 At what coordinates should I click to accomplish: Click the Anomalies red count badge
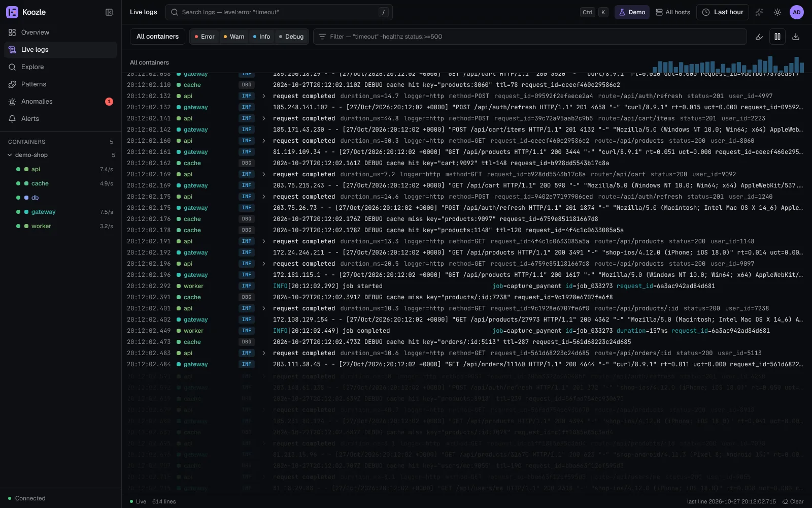(x=109, y=102)
